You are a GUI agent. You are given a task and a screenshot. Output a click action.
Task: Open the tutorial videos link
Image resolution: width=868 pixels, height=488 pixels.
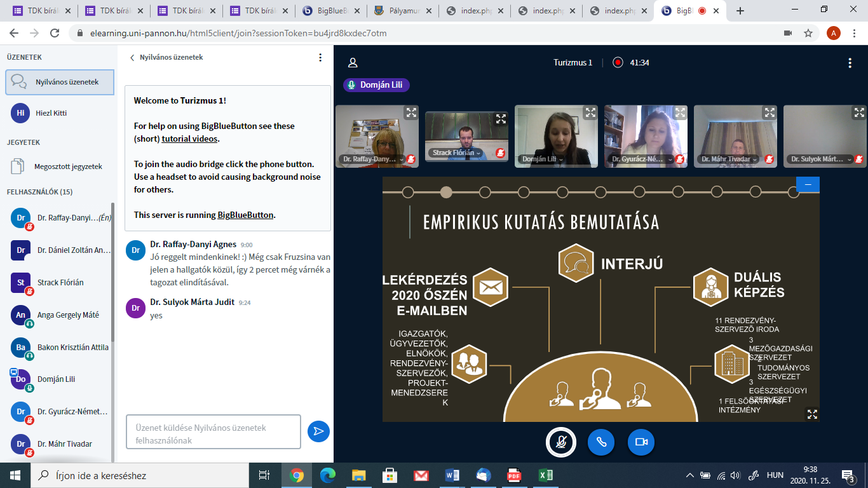[x=189, y=139]
